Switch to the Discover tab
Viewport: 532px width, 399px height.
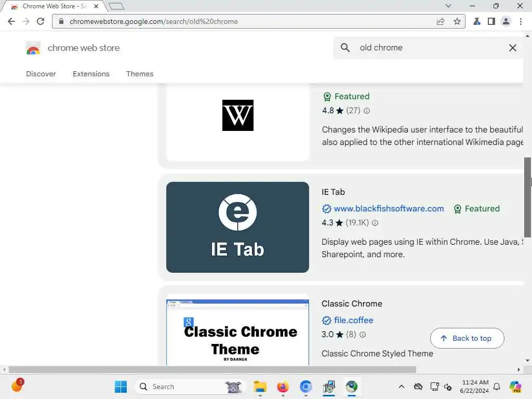coord(41,74)
